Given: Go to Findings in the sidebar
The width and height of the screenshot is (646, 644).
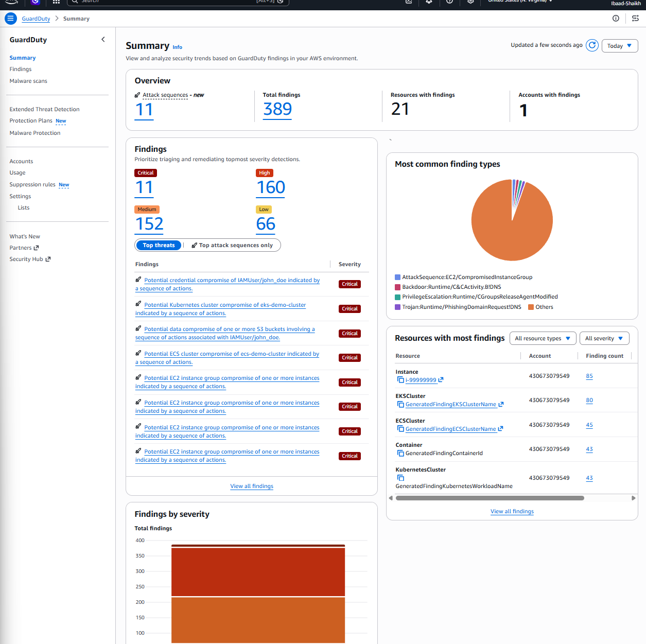Looking at the screenshot, I should click(21, 69).
